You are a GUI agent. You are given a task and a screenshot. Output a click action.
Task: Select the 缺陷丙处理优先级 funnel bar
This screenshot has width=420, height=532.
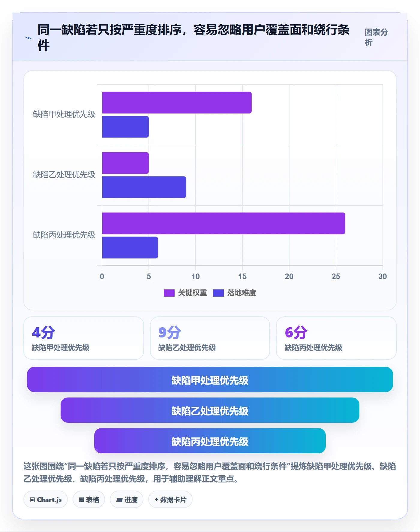pos(210,441)
